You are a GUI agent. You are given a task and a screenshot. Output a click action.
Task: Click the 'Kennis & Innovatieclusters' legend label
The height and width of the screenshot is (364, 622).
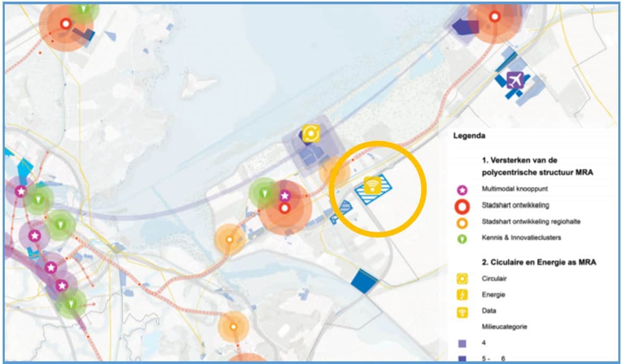pos(521,238)
